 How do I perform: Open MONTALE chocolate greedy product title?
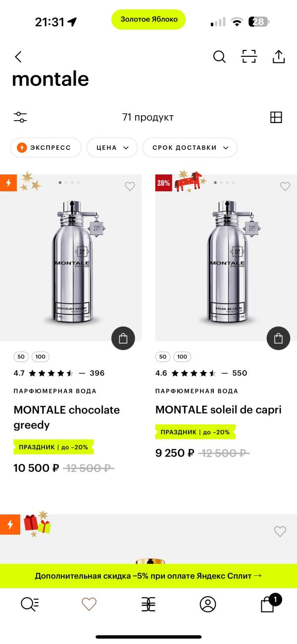coord(66,417)
